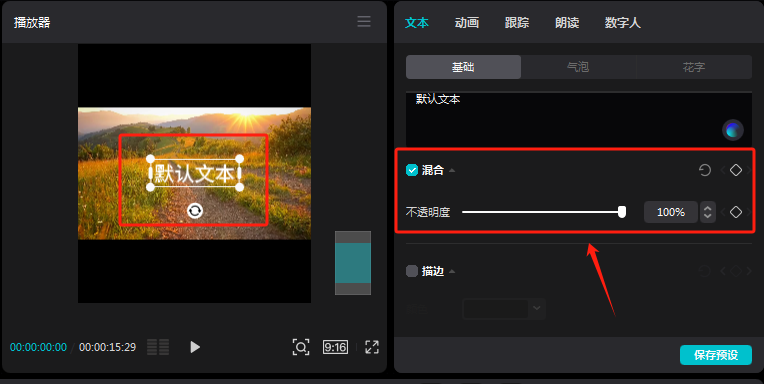Adjust the opacity stepper arrows

click(x=707, y=212)
